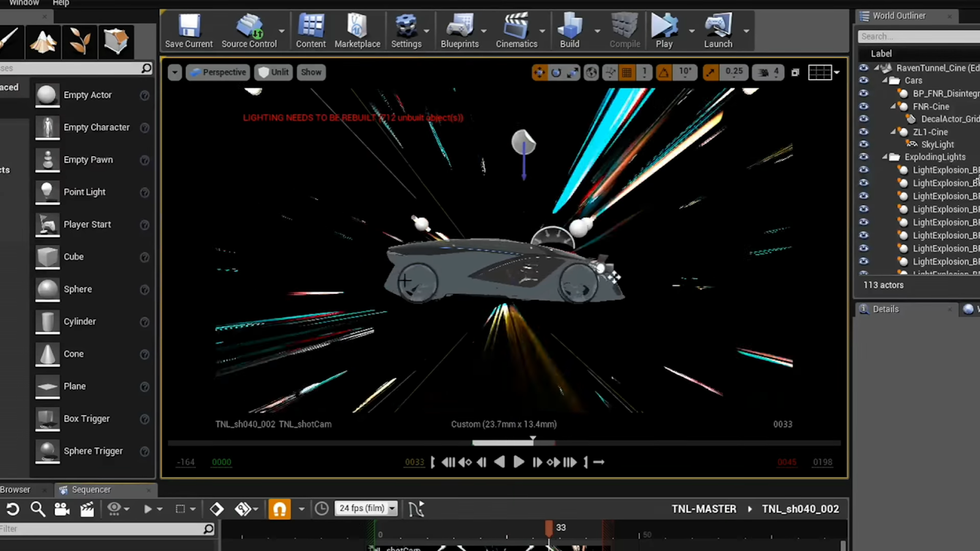The height and width of the screenshot is (551, 980).
Task: Hide the ZL1-Cine actor via eye icon
Action: 864,132
